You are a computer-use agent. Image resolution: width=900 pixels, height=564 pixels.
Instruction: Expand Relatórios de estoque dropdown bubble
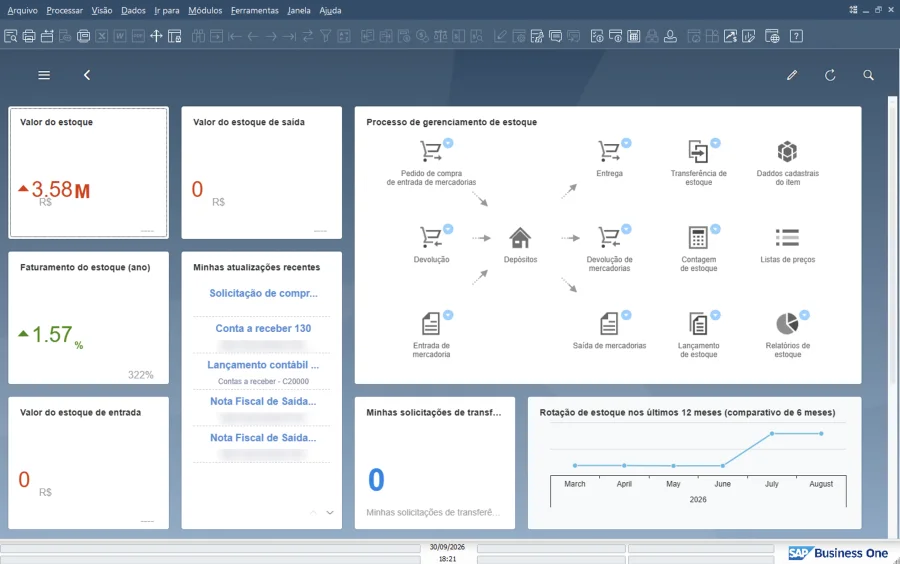(x=805, y=315)
